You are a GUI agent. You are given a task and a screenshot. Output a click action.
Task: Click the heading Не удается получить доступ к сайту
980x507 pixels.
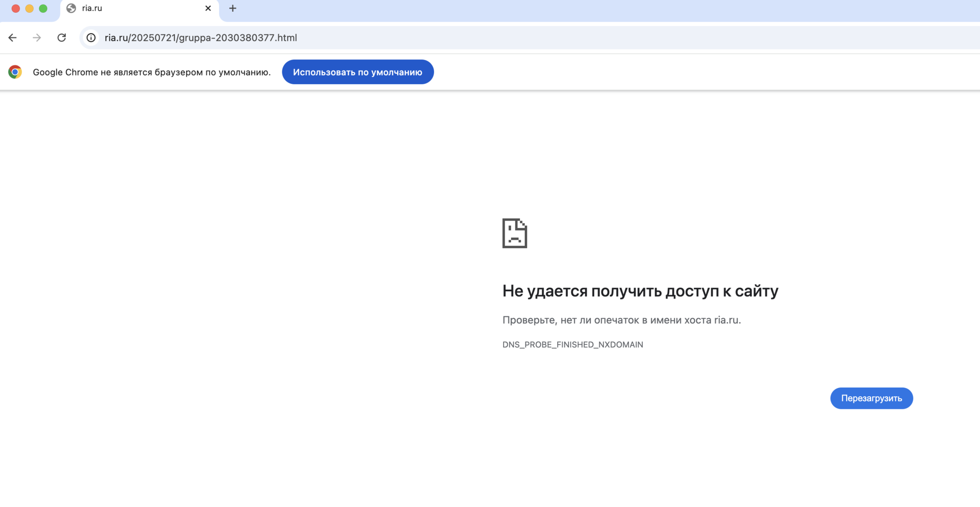coord(640,291)
